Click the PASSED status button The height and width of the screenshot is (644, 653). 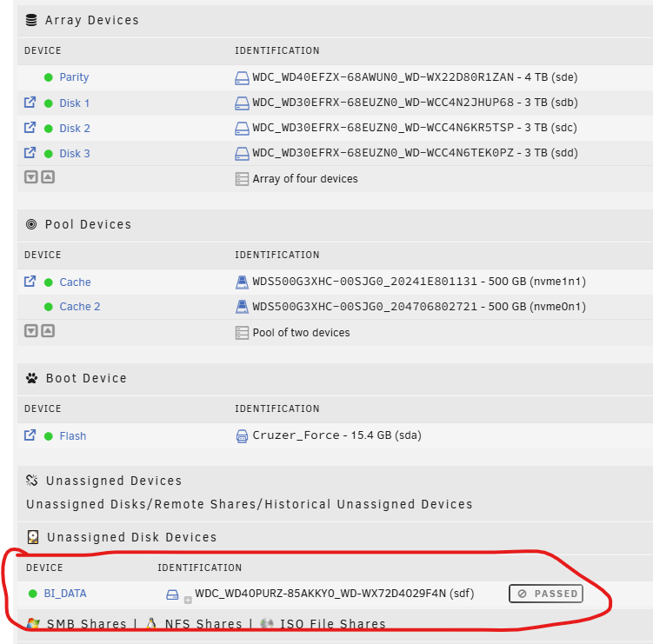(545, 594)
